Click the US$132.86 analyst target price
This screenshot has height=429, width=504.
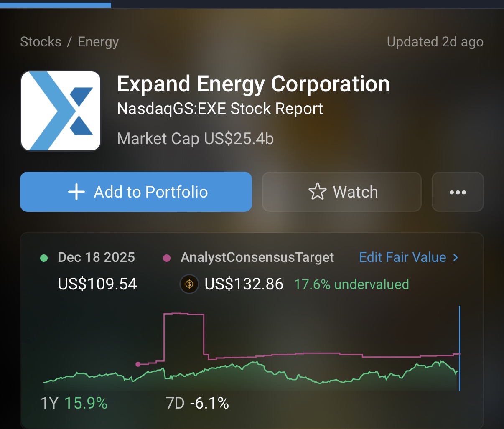coord(244,284)
